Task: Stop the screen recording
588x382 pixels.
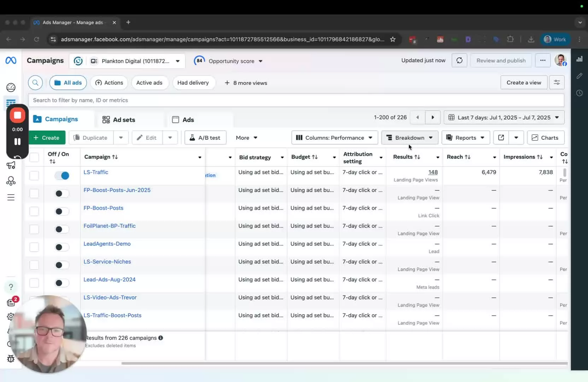Action: tap(17, 115)
